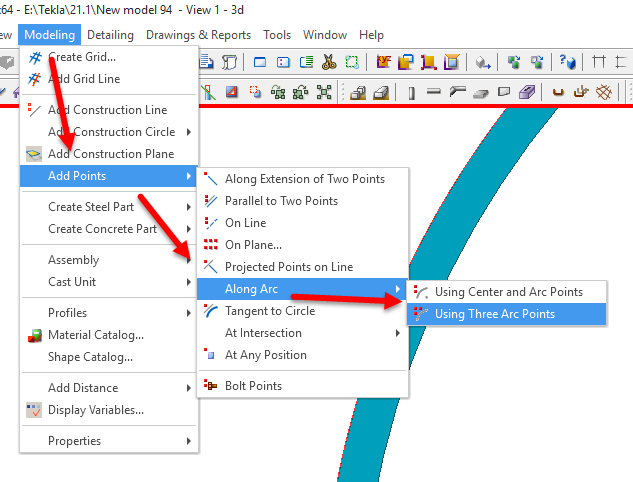Expand the Properties submenu
This screenshot has height=482, width=633.
109,441
